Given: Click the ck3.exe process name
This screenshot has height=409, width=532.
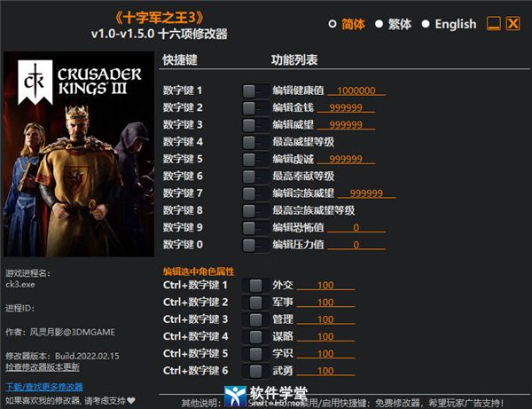Looking at the screenshot, I should tap(20, 285).
